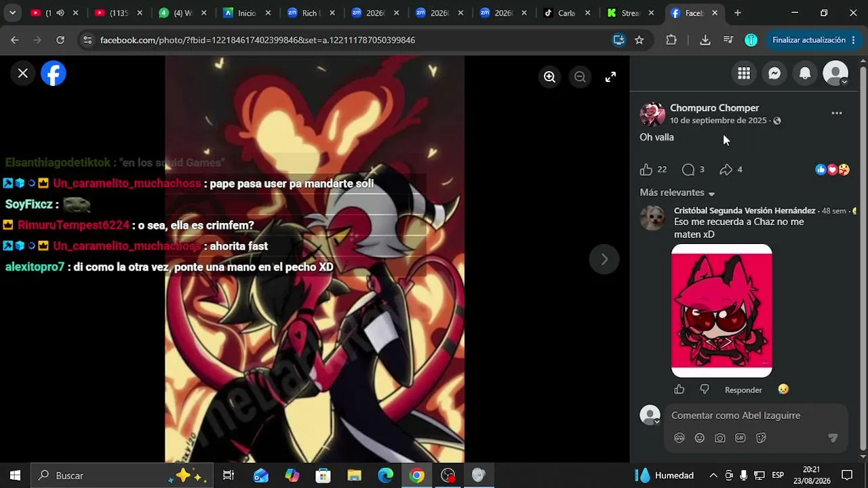
Task: Switch the commenting identity avatar
Action: coord(650,415)
